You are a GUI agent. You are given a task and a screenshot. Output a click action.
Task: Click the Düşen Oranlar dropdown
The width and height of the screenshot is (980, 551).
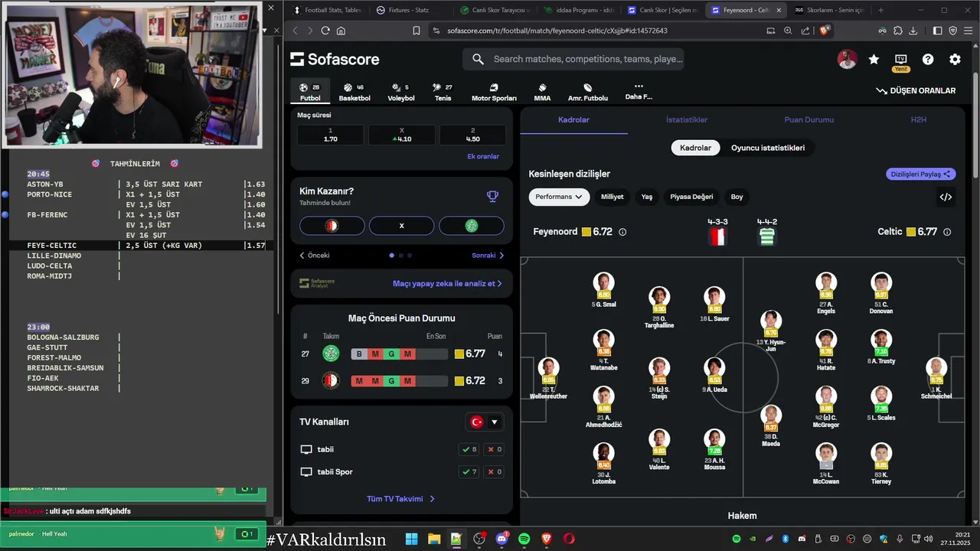(x=916, y=90)
